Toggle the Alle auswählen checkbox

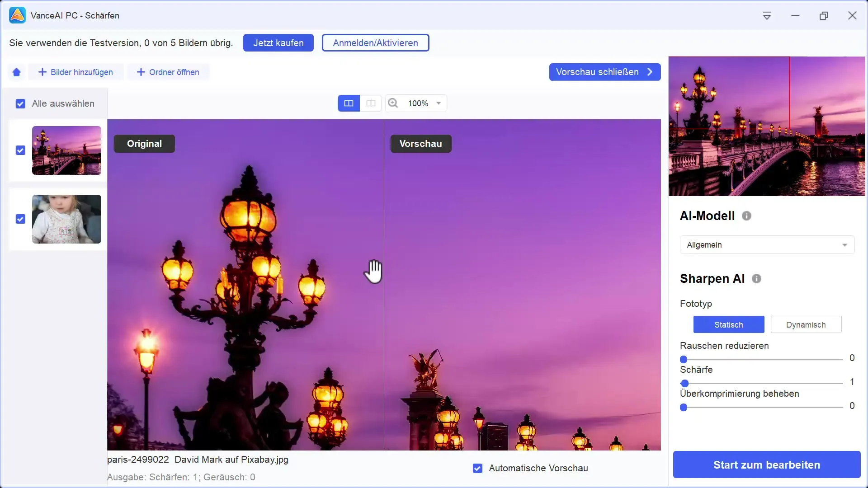pyautogui.click(x=20, y=104)
